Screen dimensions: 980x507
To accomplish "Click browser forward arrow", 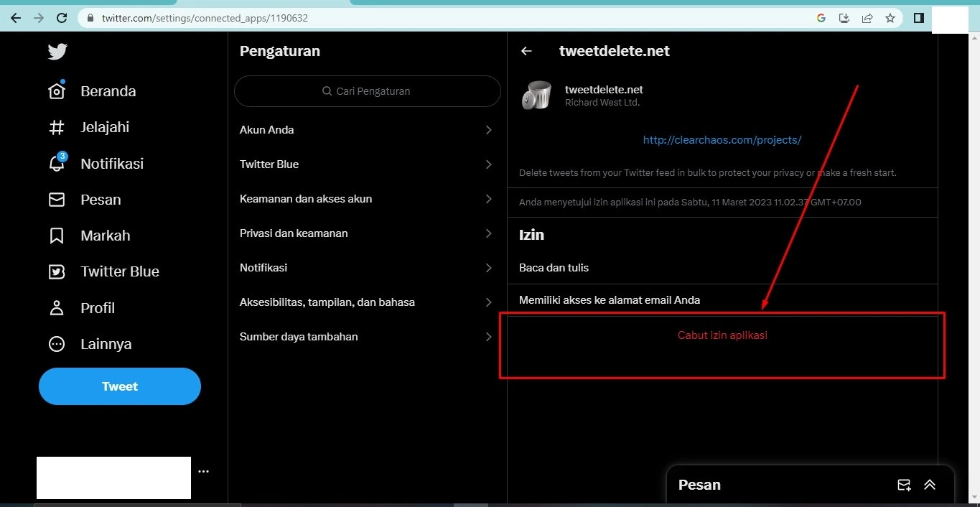I will [39, 18].
